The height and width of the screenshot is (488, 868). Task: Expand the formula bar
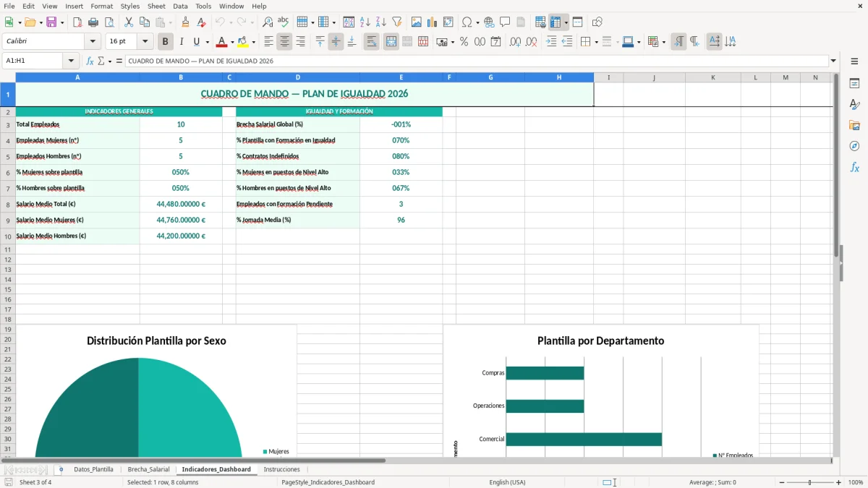[833, 61]
